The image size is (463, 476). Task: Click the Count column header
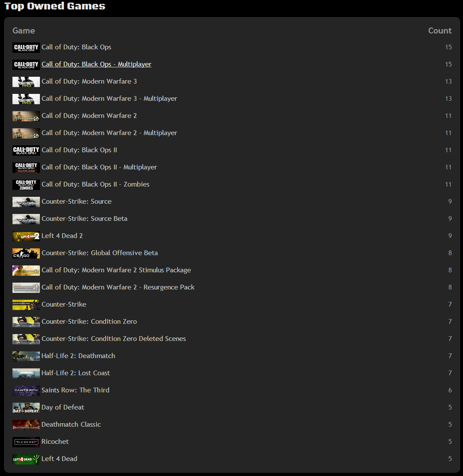tap(440, 30)
